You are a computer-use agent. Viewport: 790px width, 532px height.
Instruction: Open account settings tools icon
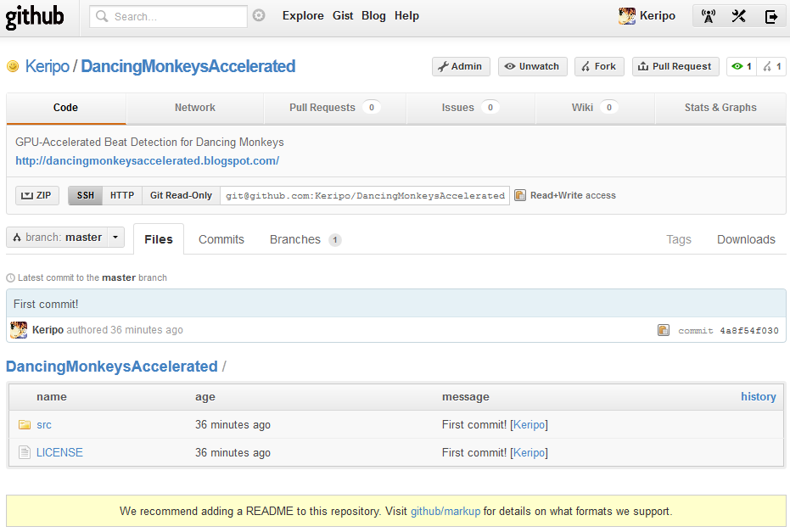click(738, 16)
